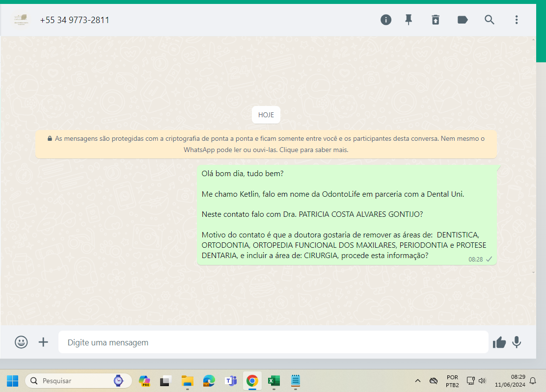Open Microsoft Edge from the taskbar
This screenshot has width=546, height=392.
point(209,381)
